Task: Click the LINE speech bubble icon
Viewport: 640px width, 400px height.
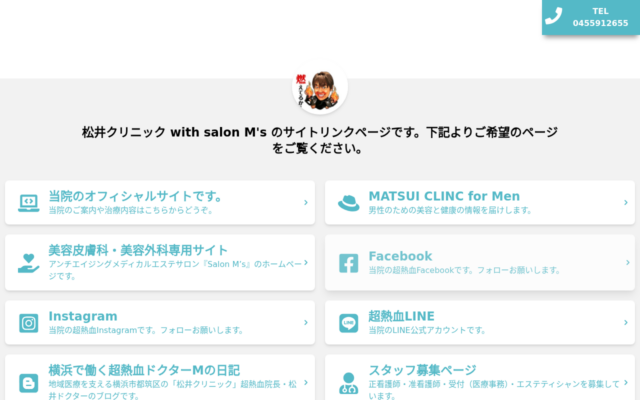Action: 349,323
